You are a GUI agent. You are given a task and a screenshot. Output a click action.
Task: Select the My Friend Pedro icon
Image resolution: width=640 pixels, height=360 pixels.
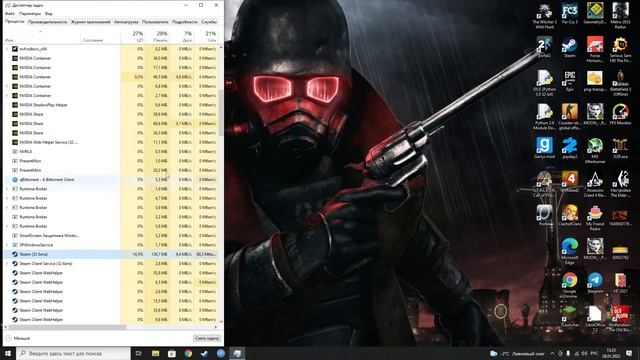tap(595, 218)
